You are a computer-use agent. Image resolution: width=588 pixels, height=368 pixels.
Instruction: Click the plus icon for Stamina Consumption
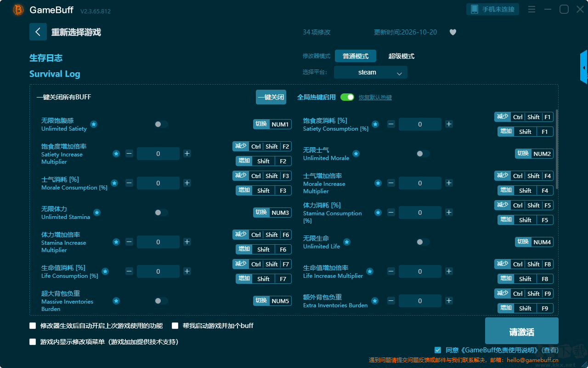[x=449, y=213]
